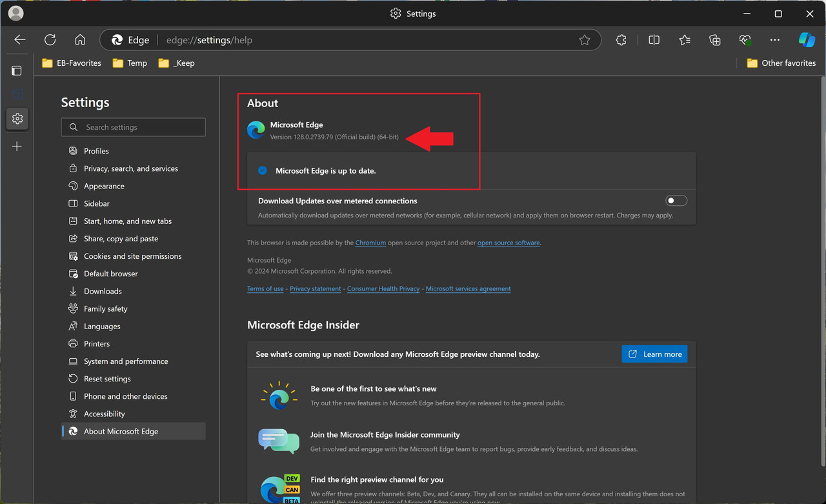Click 'Find the right preview channel' heading
Viewport: 826px width, 504px height.
(x=377, y=479)
